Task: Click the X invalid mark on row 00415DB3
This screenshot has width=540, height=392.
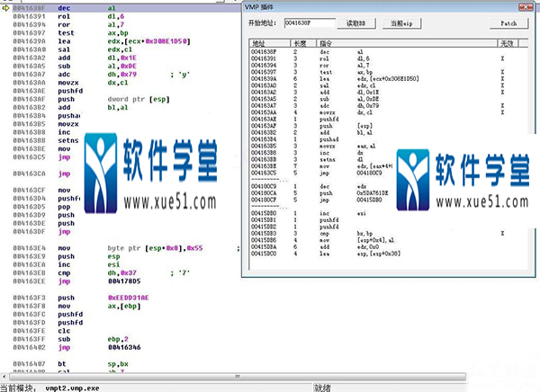Action: tap(502, 234)
